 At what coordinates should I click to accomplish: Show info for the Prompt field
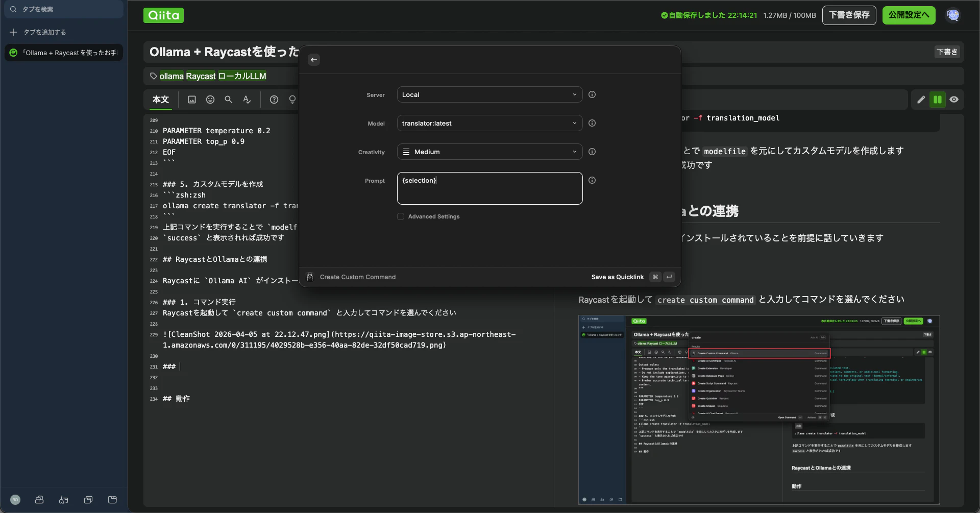coord(592,180)
